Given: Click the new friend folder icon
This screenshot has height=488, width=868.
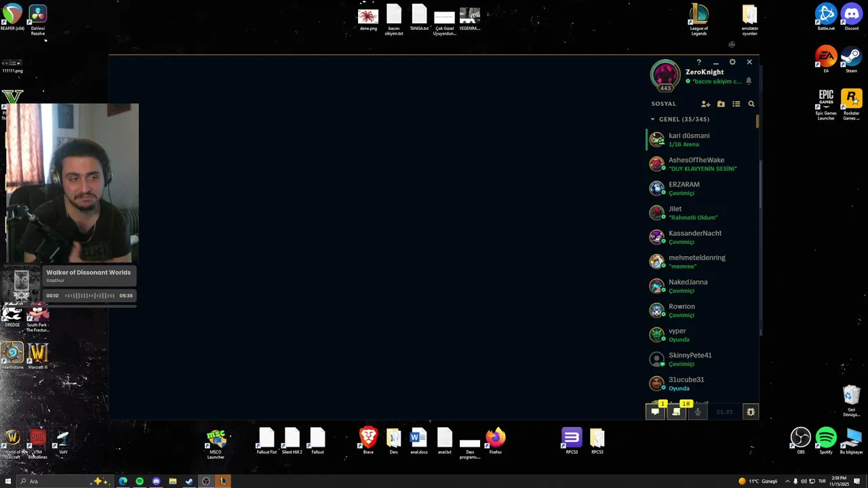Looking at the screenshot, I should click(x=721, y=104).
